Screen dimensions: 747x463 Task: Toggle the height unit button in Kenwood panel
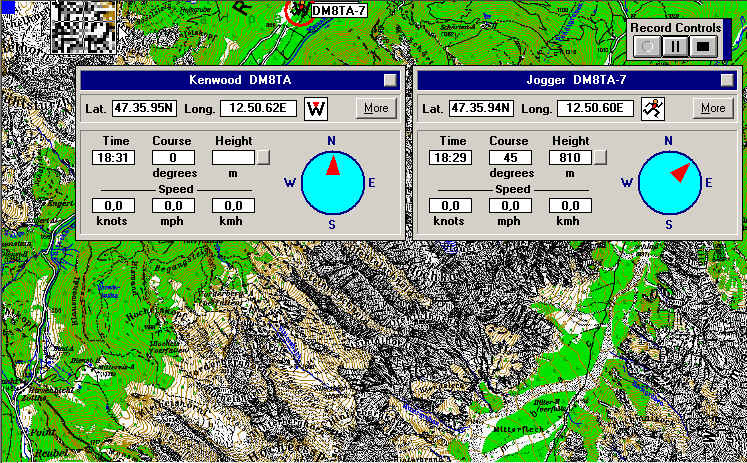tap(263, 158)
